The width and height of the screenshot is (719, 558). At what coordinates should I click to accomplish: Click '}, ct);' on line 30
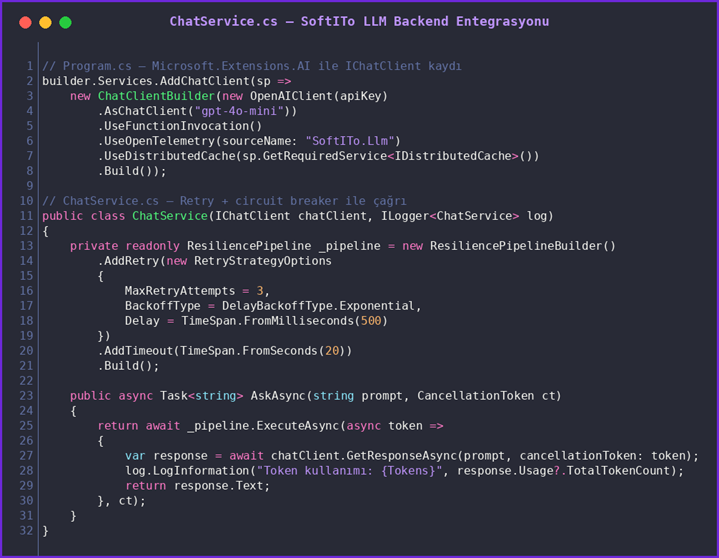[x=122, y=501]
